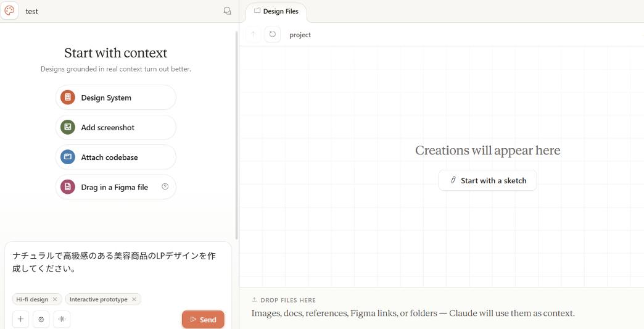The width and height of the screenshot is (644, 329).
Task: Click the test project title
Action: point(31,12)
